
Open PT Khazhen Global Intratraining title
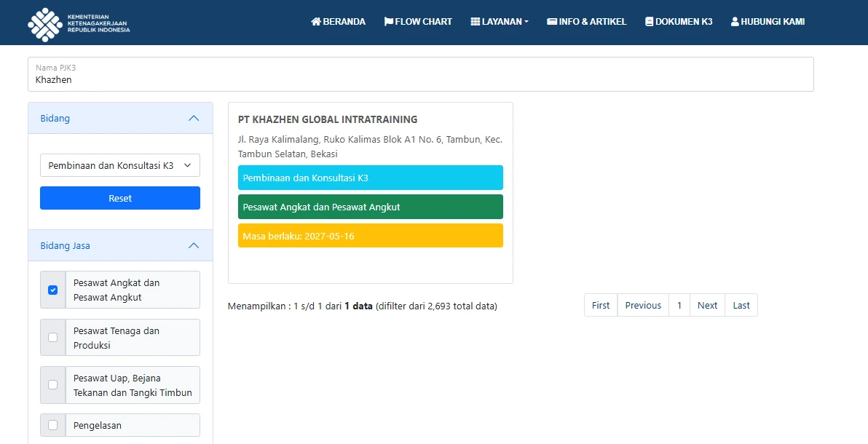pyautogui.click(x=328, y=119)
